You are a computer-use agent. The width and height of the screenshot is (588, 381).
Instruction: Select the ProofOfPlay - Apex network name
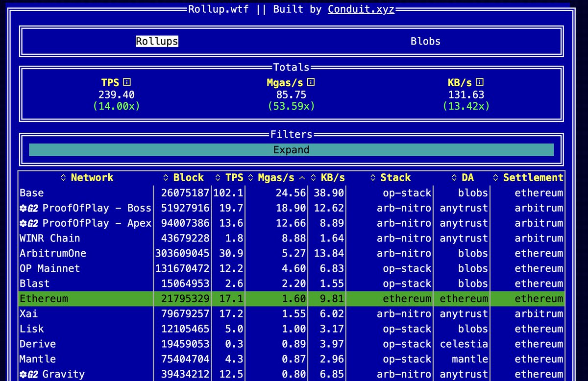click(97, 223)
